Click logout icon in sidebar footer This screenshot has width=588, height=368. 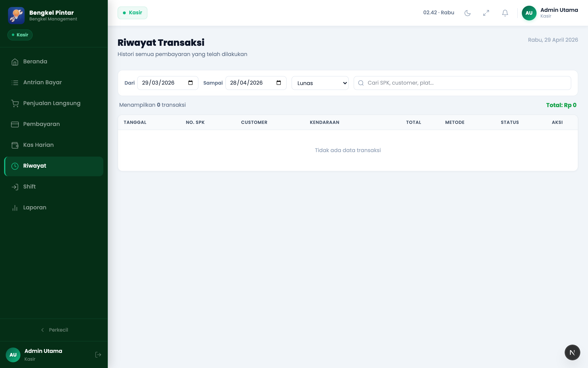(98, 355)
